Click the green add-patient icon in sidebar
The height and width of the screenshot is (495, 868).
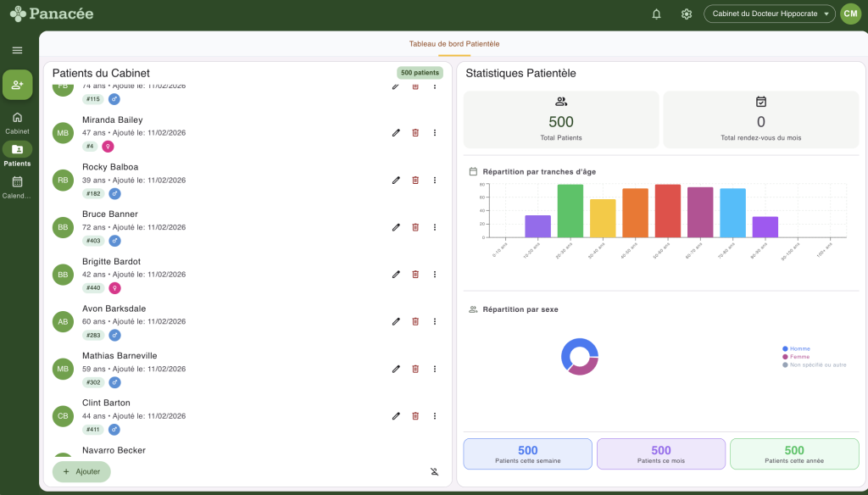17,85
